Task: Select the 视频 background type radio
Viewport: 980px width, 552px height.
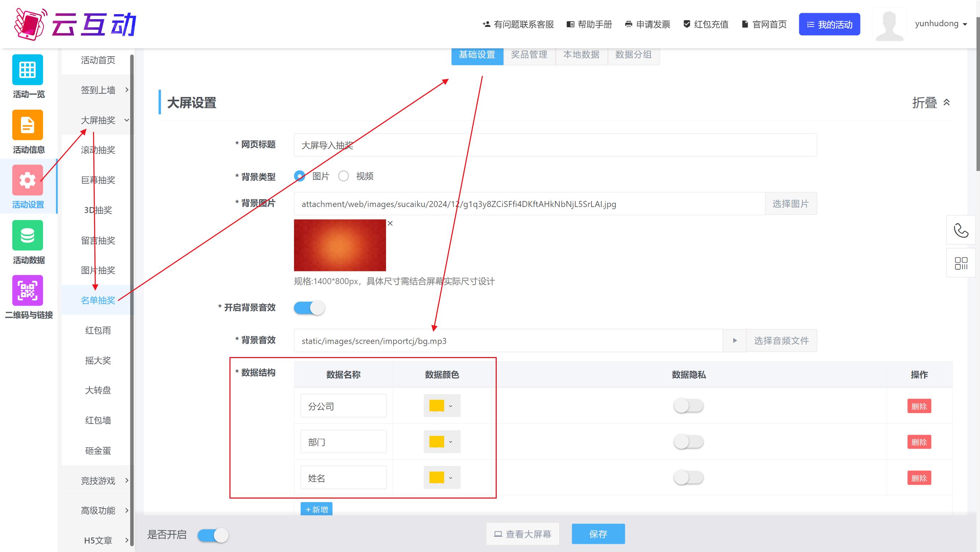Action: [344, 176]
